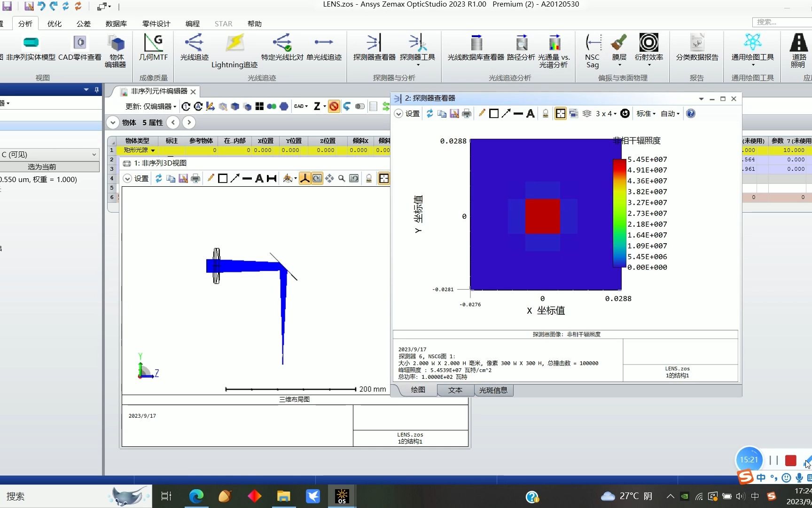Go to the next object properties
The height and width of the screenshot is (508, 812).
click(x=189, y=122)
